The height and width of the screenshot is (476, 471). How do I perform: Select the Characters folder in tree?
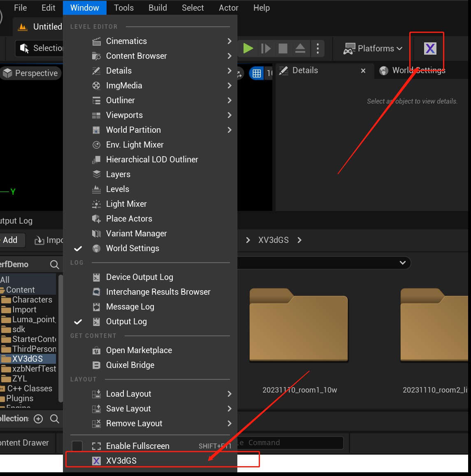pyautogui.click(x=28, y=300)
